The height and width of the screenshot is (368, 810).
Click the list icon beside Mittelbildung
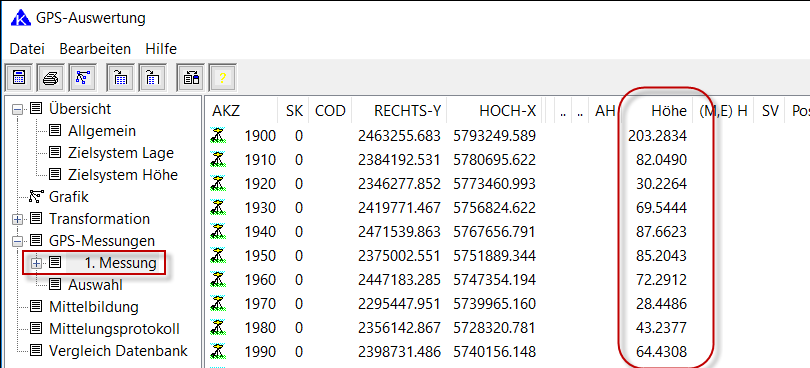tap(36, 306)
